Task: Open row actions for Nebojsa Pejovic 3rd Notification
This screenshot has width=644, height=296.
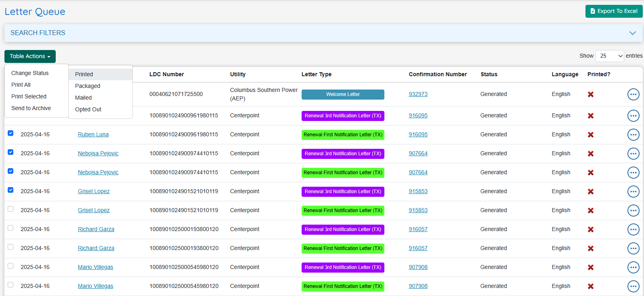Action: 633,154
